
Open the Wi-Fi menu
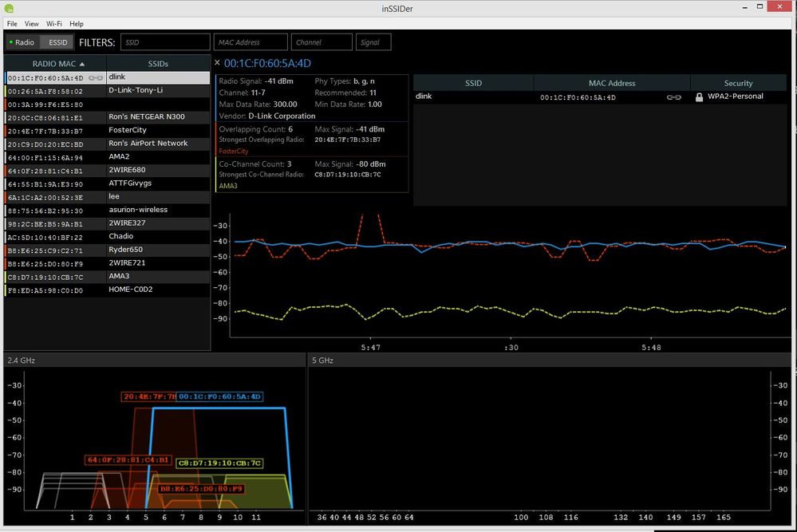[x=54, y=24]
